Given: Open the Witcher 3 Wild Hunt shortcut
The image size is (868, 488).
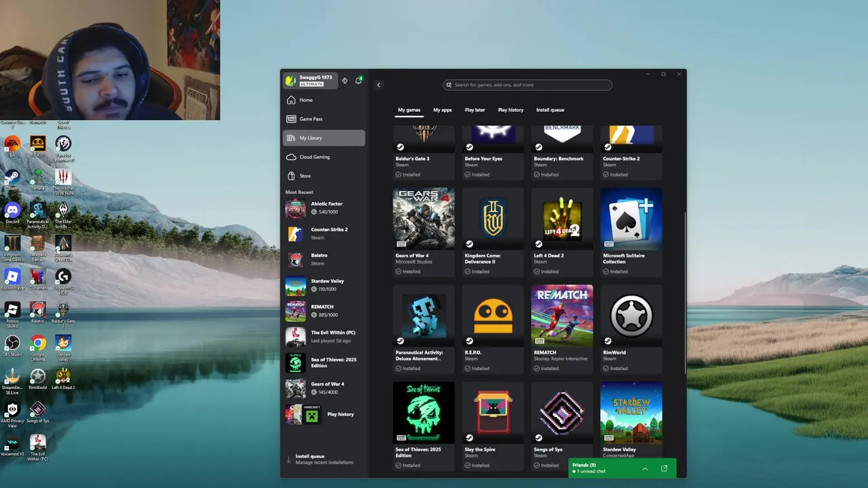Looking at the screenshot, I should (63, 182).
